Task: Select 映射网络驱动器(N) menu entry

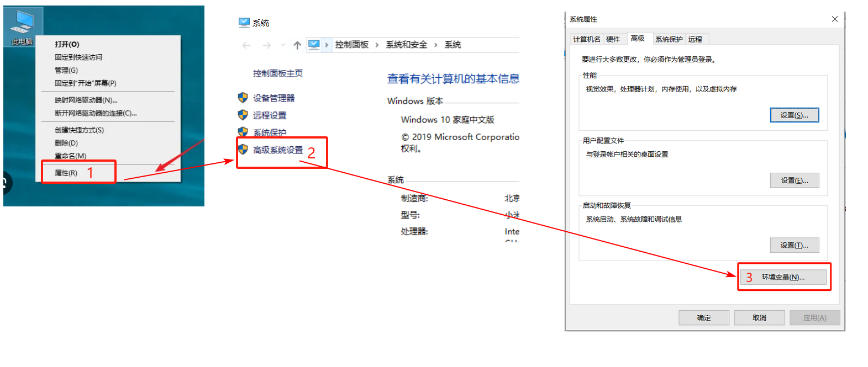Action: click(86, 100)
